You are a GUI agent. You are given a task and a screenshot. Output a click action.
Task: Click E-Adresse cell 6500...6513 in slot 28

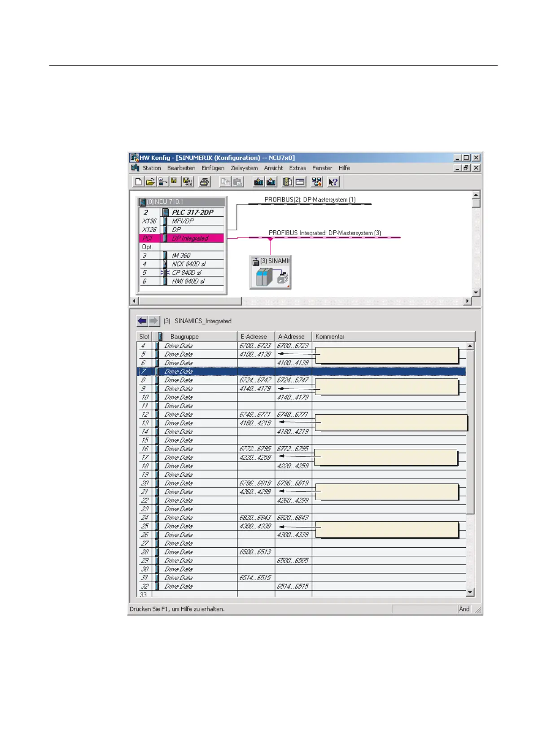click(x=256, y=552)
